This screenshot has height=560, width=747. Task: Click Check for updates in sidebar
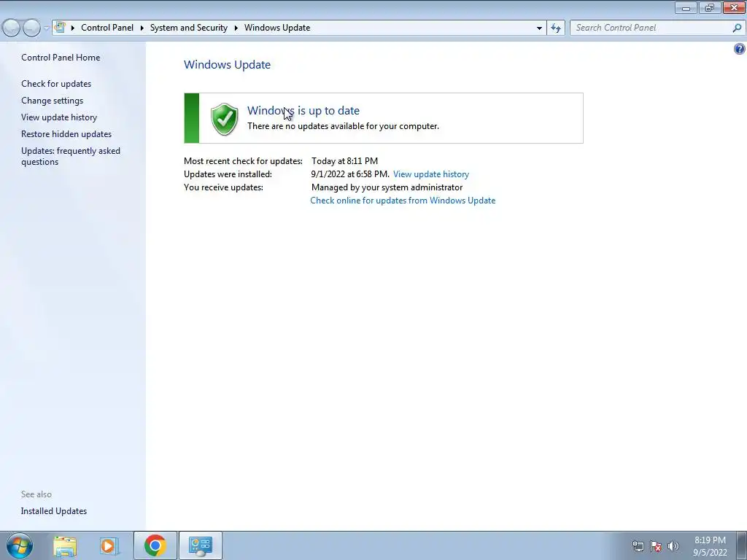pyautogui.click(x=56, y=83)
